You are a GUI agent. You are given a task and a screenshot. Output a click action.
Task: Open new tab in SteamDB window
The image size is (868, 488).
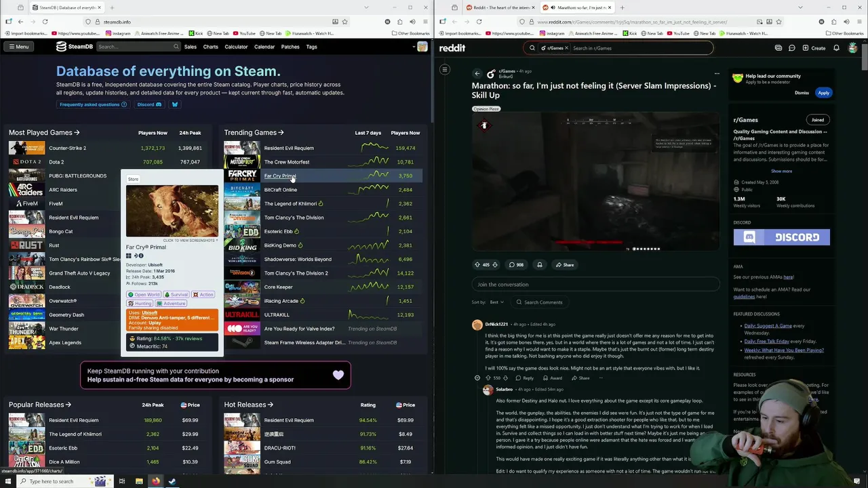112,7
